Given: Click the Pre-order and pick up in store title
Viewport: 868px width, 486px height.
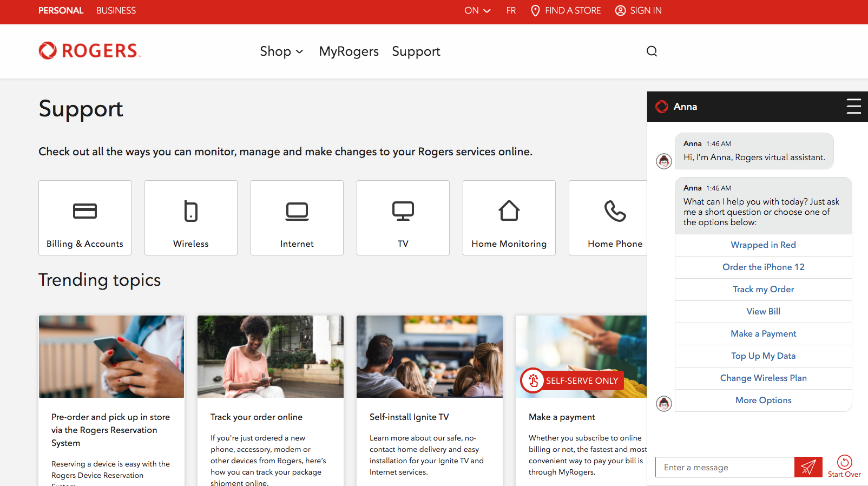Looking at the screenshot, I should tap(111, 430).
